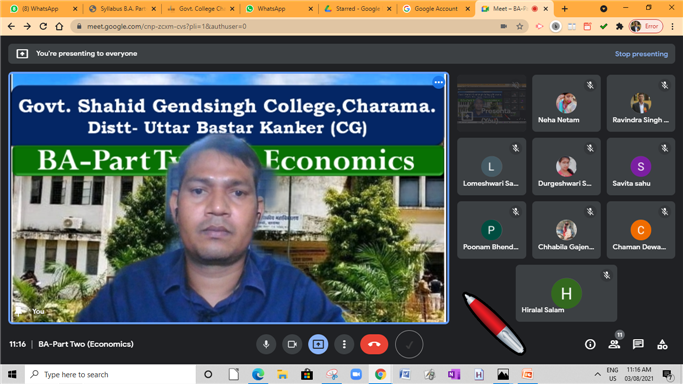Open PowerPoint from taskbar

tap(527, 374)
